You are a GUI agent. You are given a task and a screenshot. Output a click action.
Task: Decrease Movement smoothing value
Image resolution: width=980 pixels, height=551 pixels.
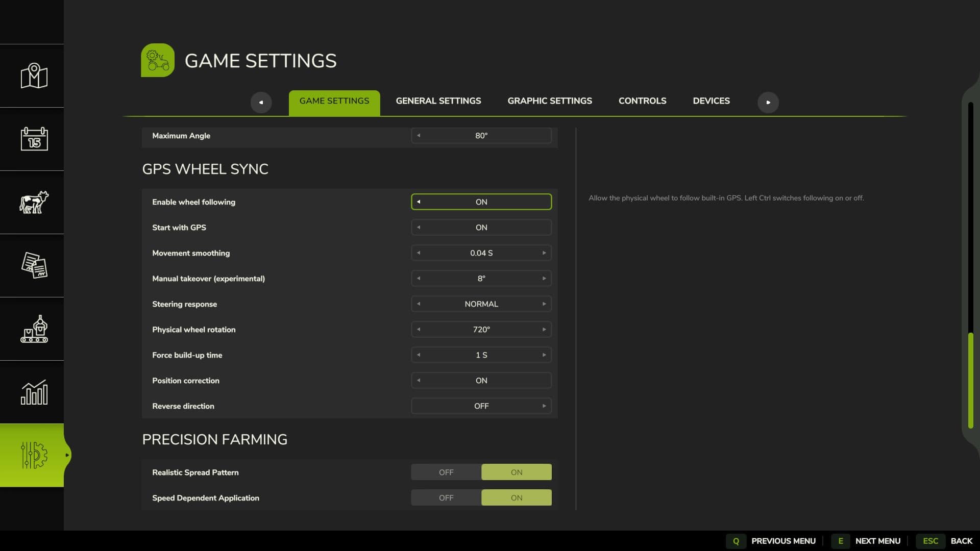[x=419, y=253]
